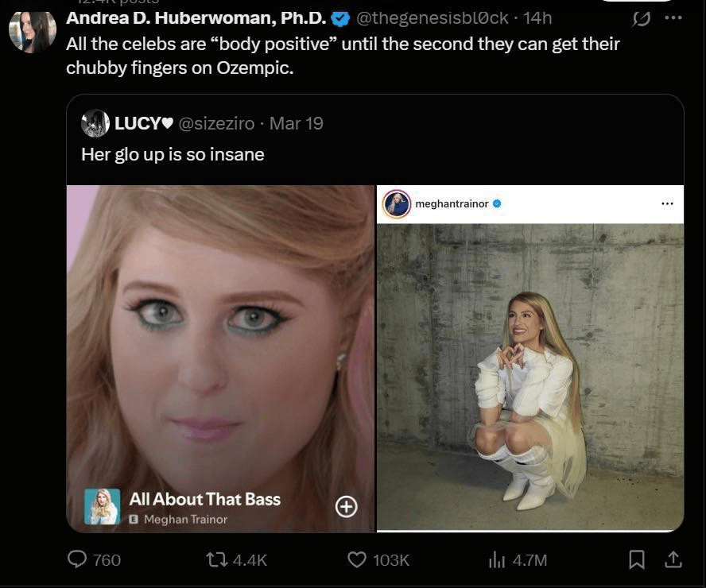View tweet analytics bar chart icon
Viewport: 706px width, 588px height.
497,559
